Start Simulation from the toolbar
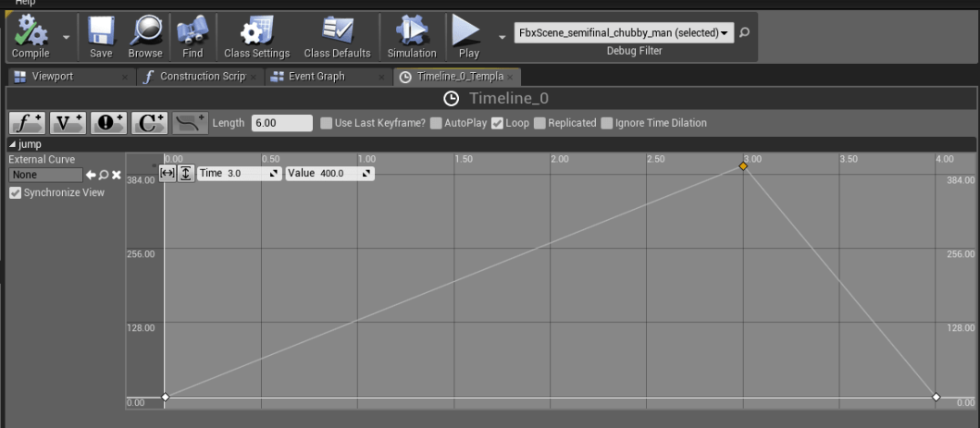Screen dimensions: 980x428 coord(412,37)
